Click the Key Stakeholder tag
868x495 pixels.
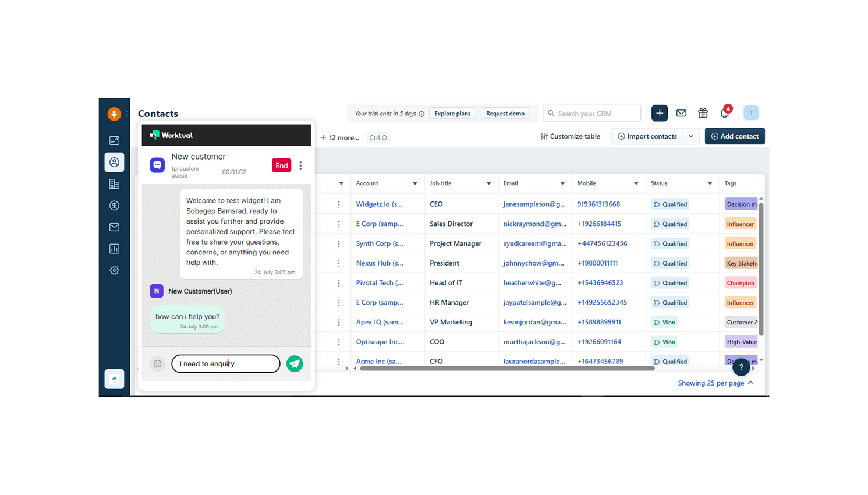pos(741,263)
